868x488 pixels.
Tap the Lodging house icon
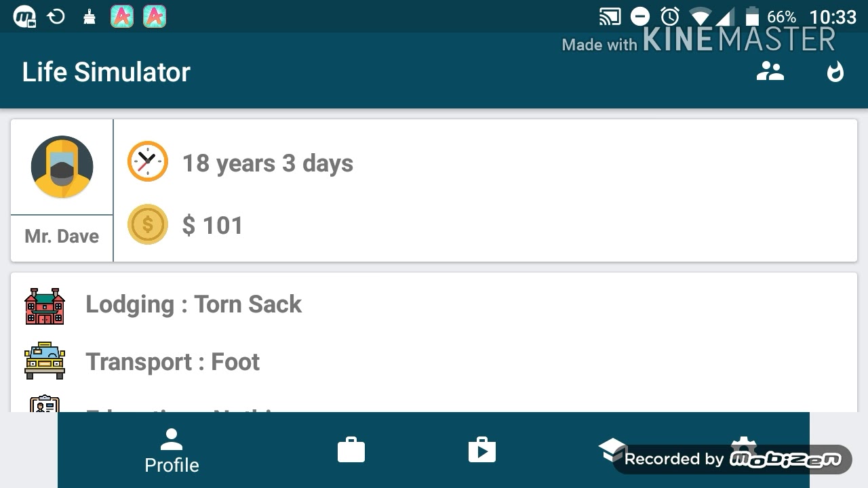45,306
